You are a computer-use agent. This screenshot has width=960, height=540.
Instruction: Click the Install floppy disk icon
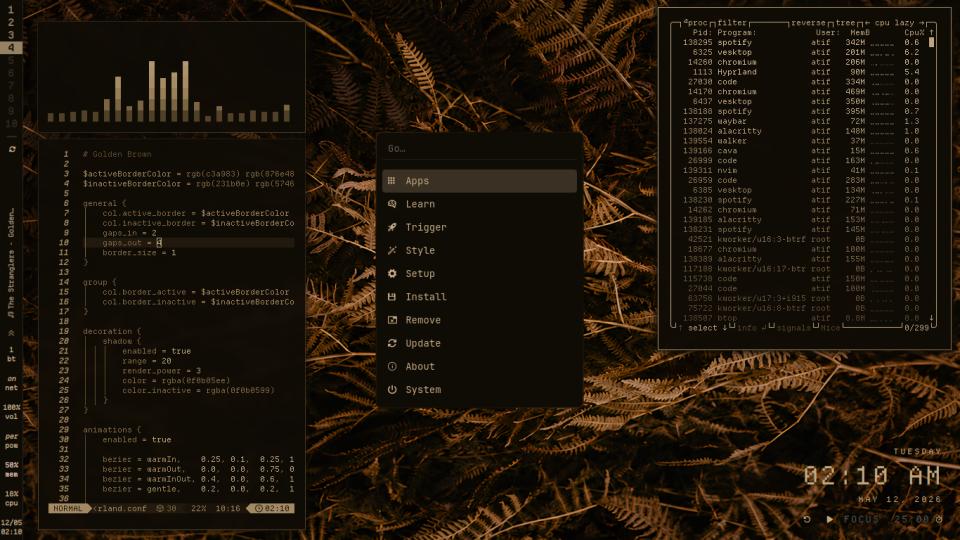[392, 297]
